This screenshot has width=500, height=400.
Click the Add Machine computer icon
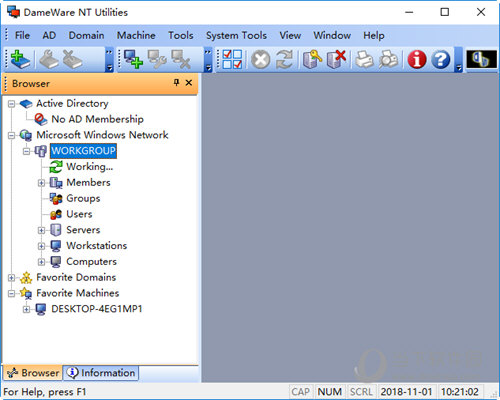[x=133, y=60]
